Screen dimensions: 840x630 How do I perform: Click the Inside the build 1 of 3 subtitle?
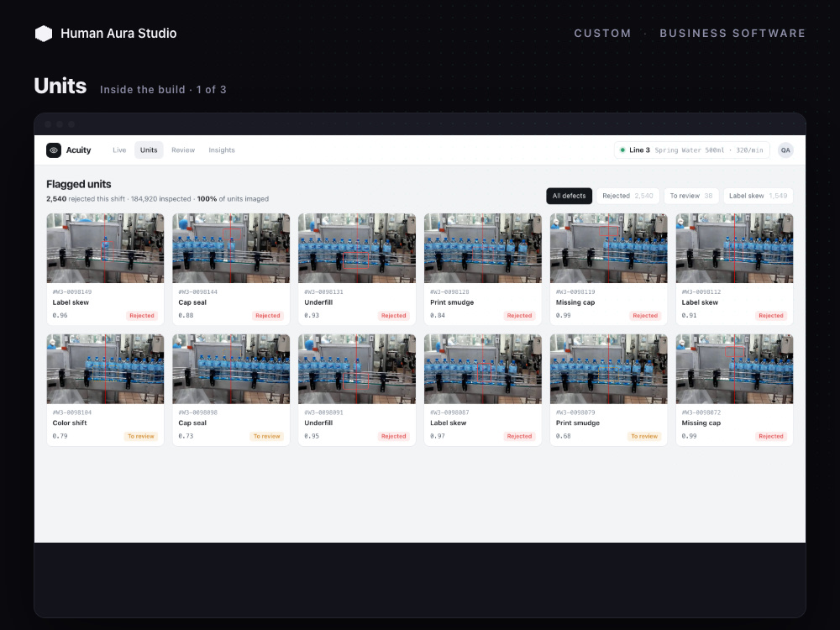click(163, 90)
